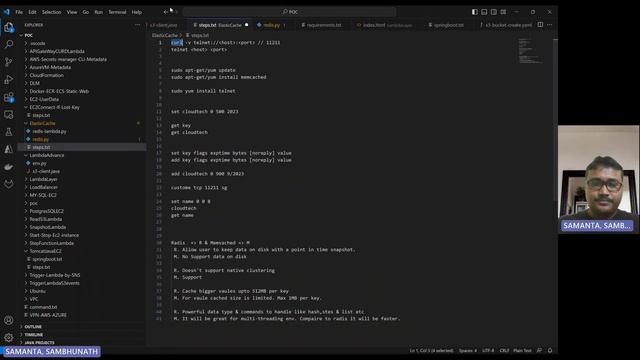This screenshot has width=640, height=360.
Task: Open the Testing flask view
Action: [x=9, y=132]
